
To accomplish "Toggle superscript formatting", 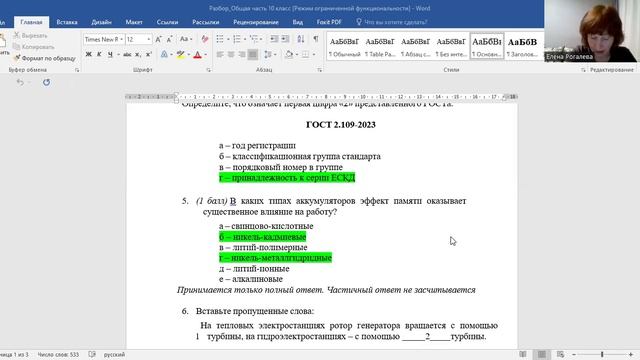I will pos(149,54).
